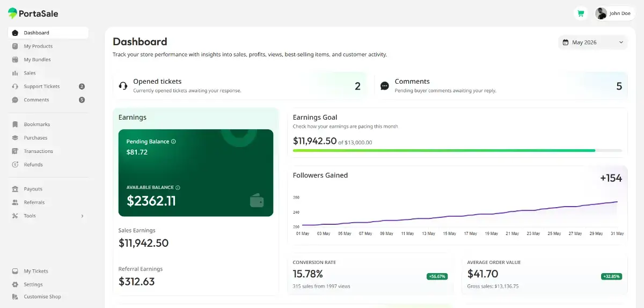Click the chat bubble icon beside Comments
Image resolution: width=644 pixels, height=308 pixels.
(x=385, y=86)
